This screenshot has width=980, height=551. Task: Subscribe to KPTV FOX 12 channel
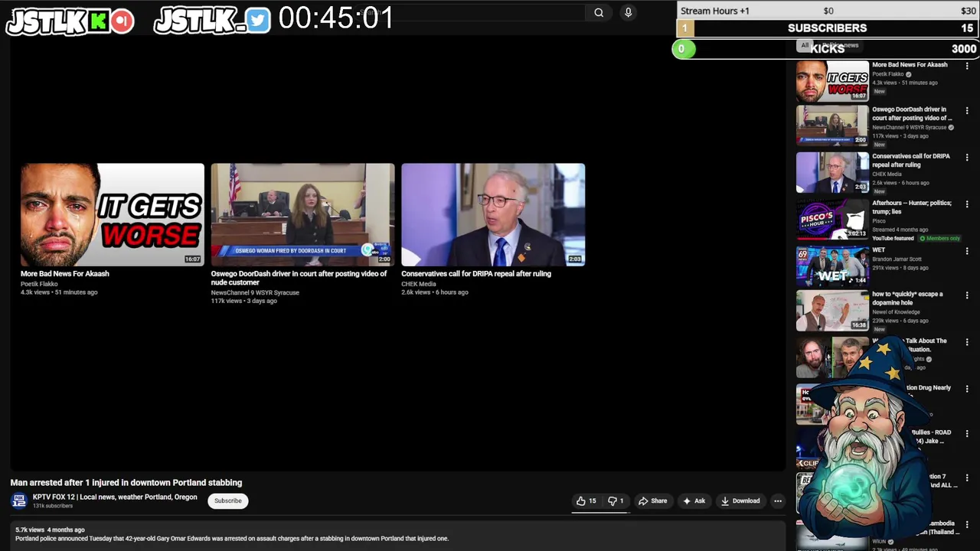tap(227, 500)
